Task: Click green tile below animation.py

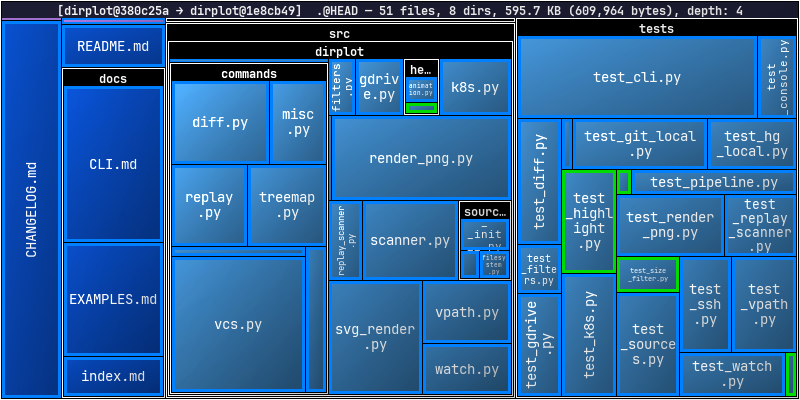Action: (421, 108)
